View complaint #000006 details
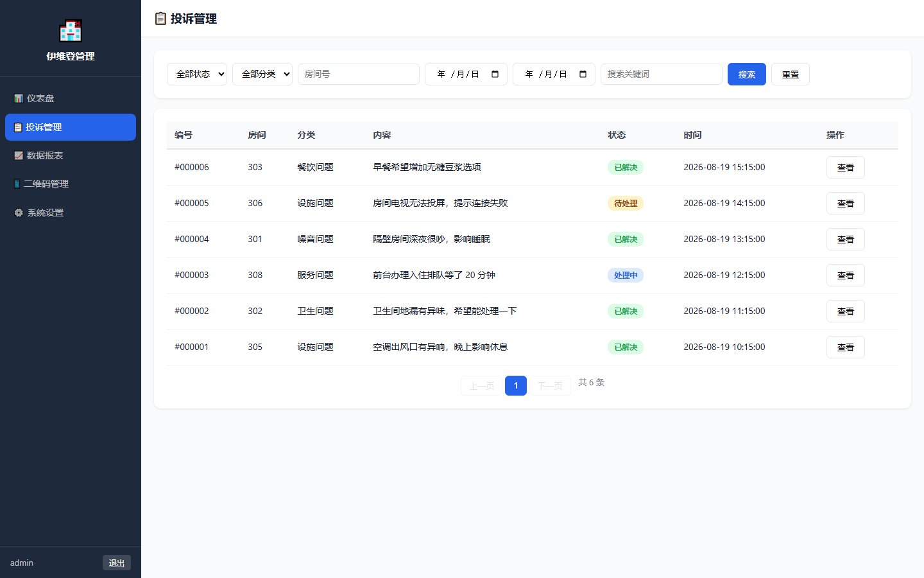 click(846, 168)
